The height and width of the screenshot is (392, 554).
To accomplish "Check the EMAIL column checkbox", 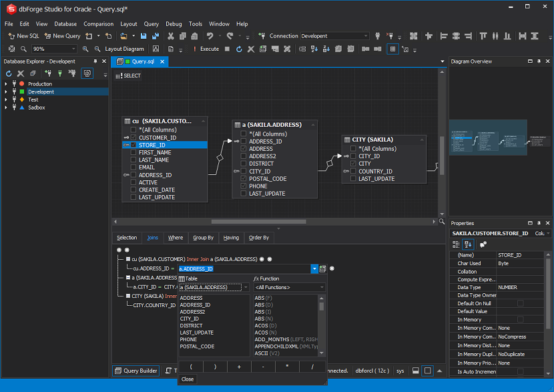I will 133,167.
